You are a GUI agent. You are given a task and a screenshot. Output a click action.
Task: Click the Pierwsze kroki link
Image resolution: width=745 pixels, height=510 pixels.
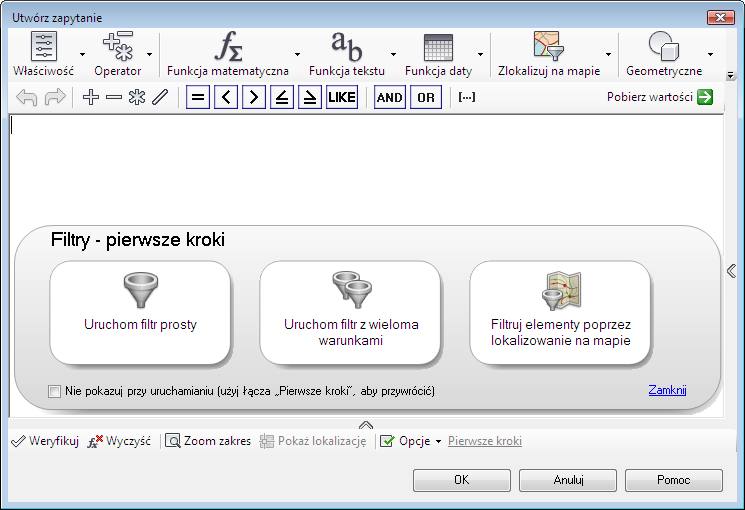485,441
